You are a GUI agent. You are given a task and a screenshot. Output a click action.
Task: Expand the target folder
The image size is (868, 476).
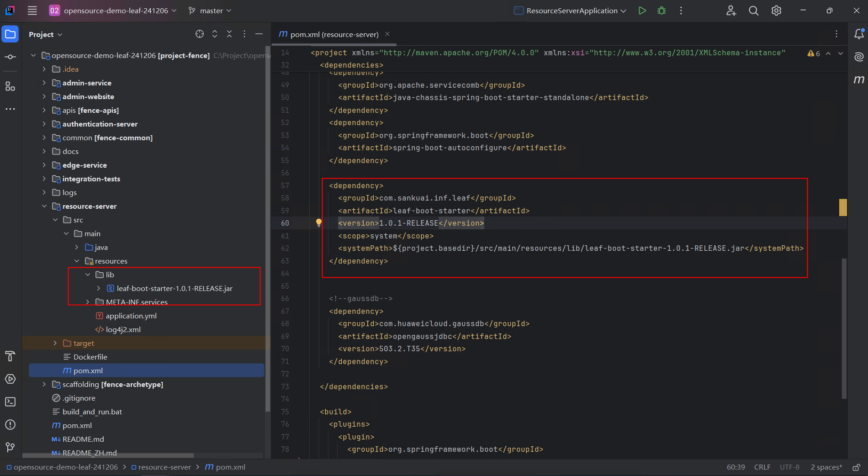pyautogui.click(x=55, y=343)
